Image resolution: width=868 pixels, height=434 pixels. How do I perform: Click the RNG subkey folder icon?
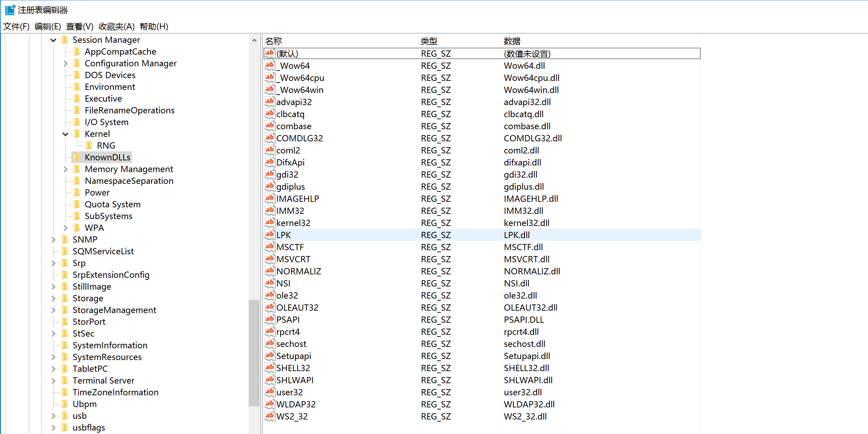coord(89,145)
